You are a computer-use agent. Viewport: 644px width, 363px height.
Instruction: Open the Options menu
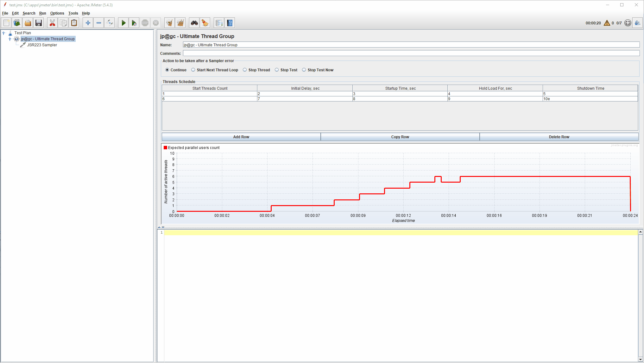click(57, 13)
